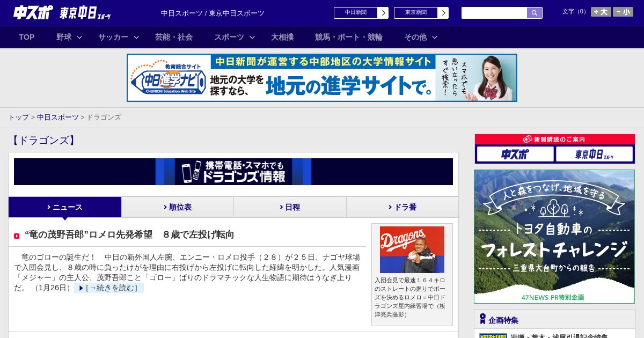Expand the 野球 dropdown chevron
The image size is (644, 338).
79,37
